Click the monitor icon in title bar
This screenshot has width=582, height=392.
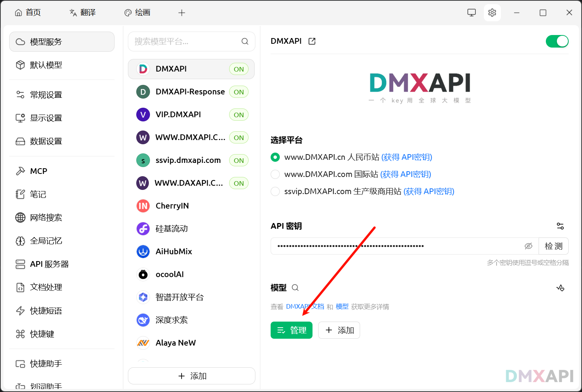(471, 13)
